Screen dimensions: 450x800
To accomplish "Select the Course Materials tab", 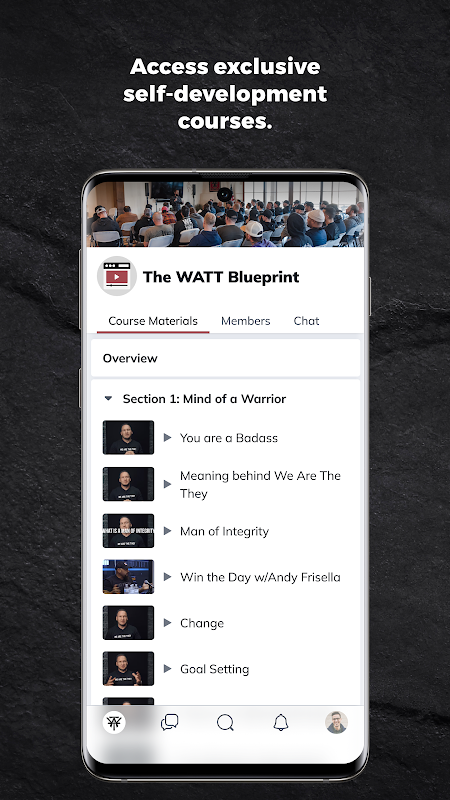I will click(x=153, y=321).
